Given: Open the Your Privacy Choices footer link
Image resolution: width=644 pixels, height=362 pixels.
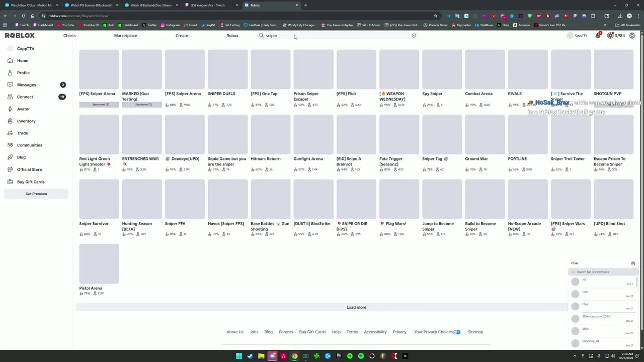Looking at the screenshot, I should [437, 332].
